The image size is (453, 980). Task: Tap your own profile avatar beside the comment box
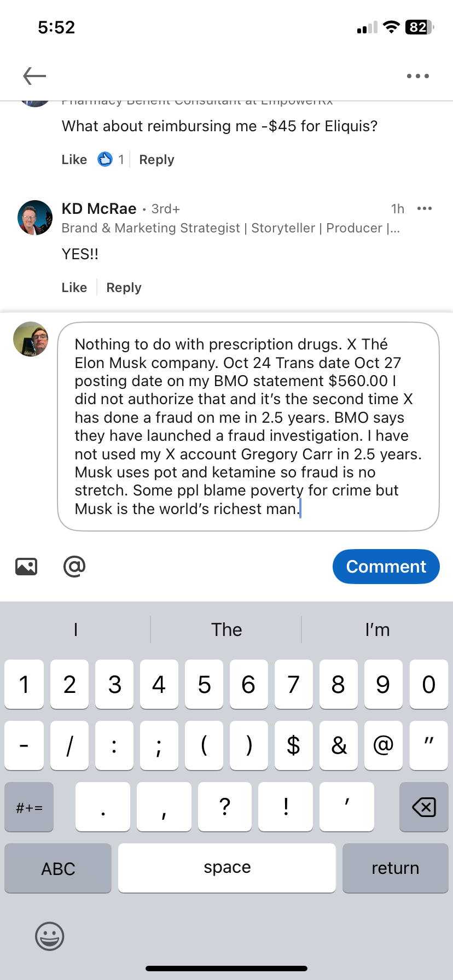click(x=31, y=339)
